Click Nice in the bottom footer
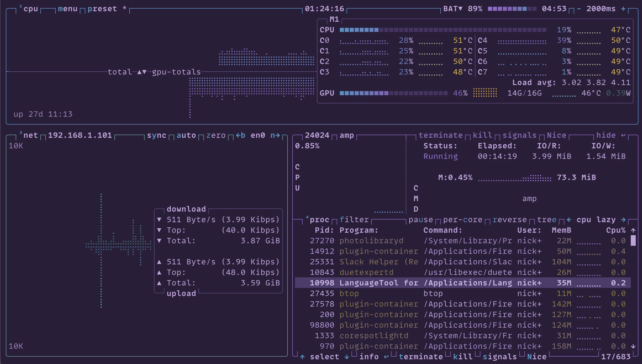 point(537,357)
